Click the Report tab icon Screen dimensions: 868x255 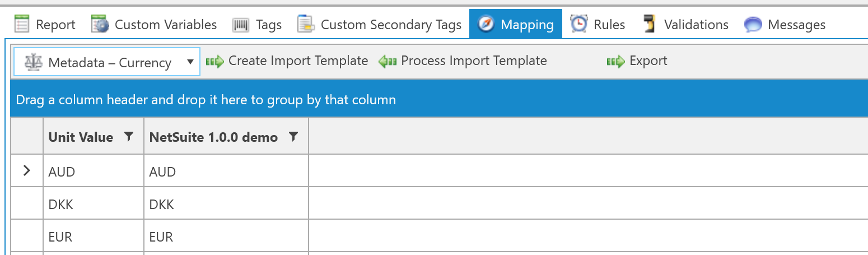pyautogui.click(x=22, y=25)
